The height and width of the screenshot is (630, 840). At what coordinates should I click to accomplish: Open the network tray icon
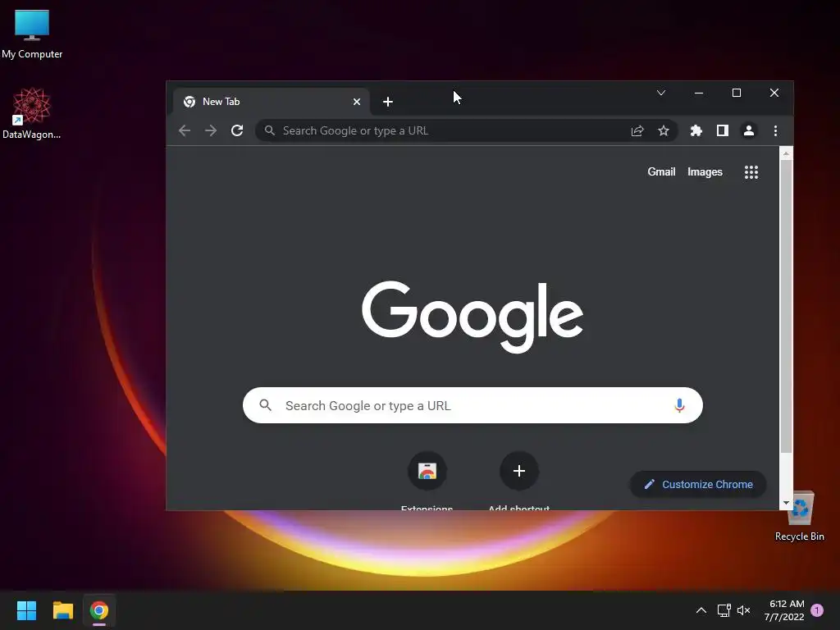tap(724, 610)
